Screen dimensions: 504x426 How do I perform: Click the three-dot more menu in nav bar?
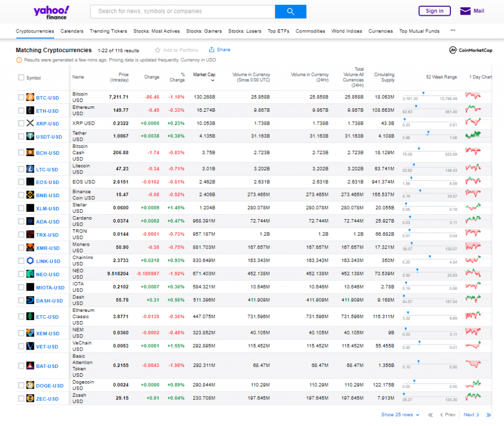click(x=453, y=31)
